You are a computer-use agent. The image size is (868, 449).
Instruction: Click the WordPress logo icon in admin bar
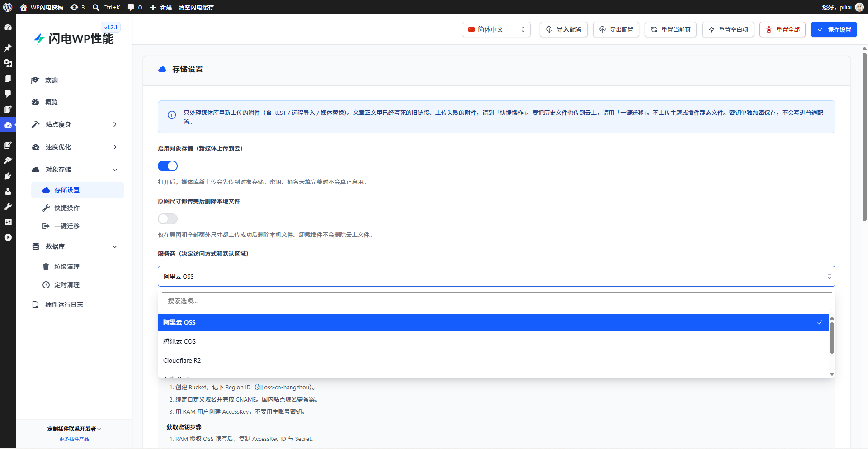coord(8,7)
